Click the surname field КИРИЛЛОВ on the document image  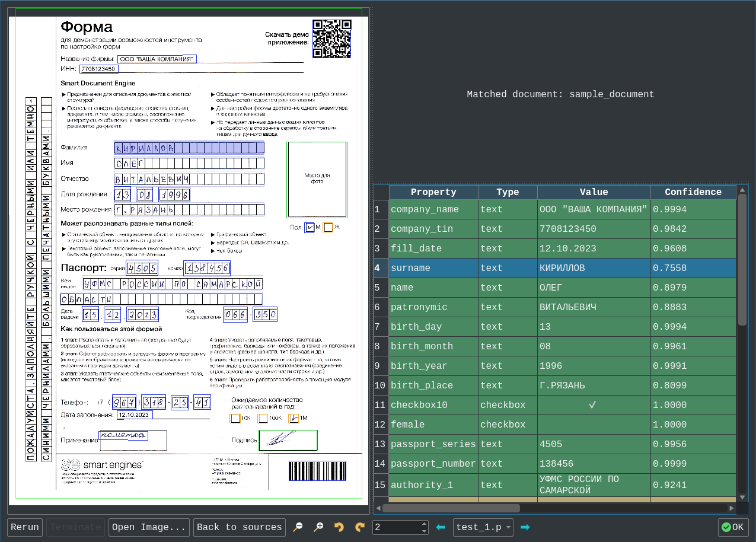(x=189, y=148)
